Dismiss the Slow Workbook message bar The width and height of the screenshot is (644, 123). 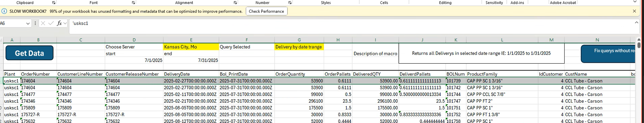(634, 11)
